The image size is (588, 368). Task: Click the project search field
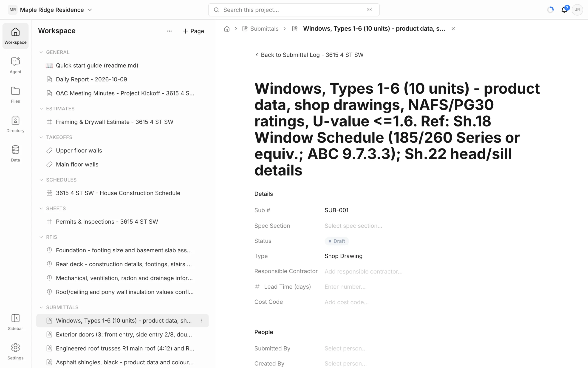[x=294, y=10]
